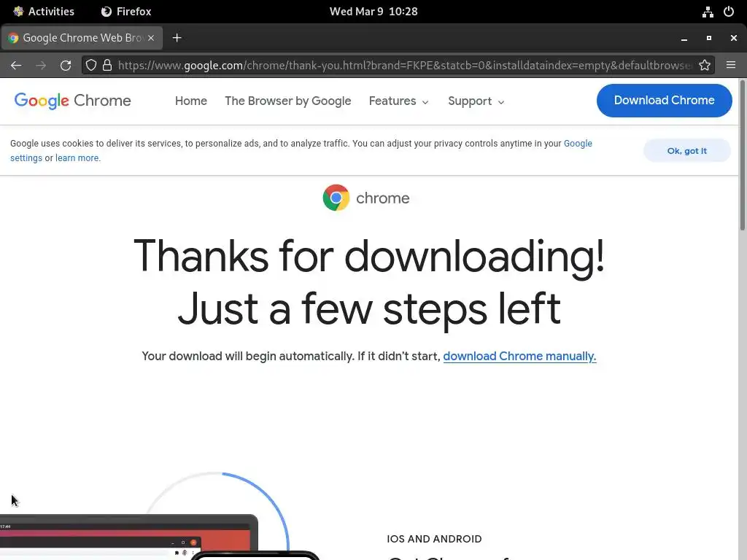
Task: Go to the Home nav item
Action: [x=191, y=101]
